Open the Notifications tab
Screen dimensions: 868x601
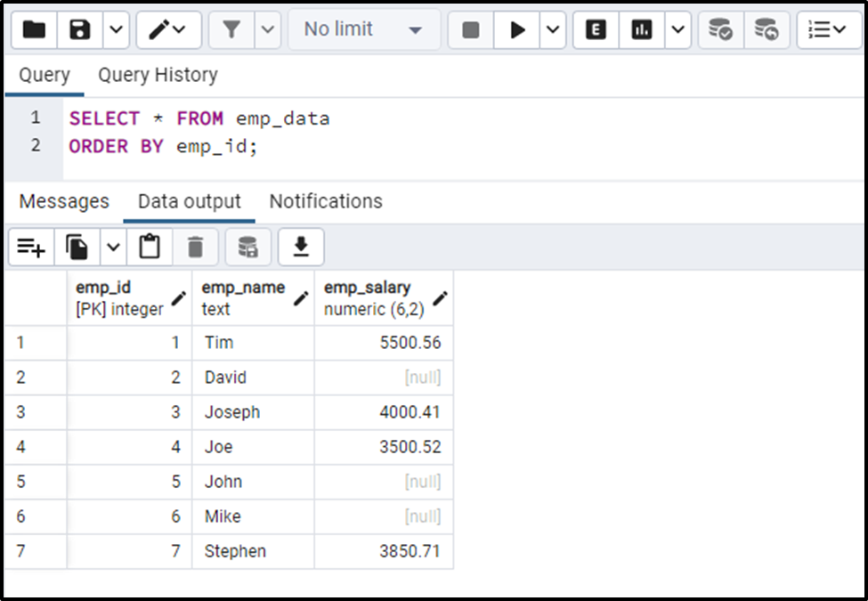tap(326, 201)
